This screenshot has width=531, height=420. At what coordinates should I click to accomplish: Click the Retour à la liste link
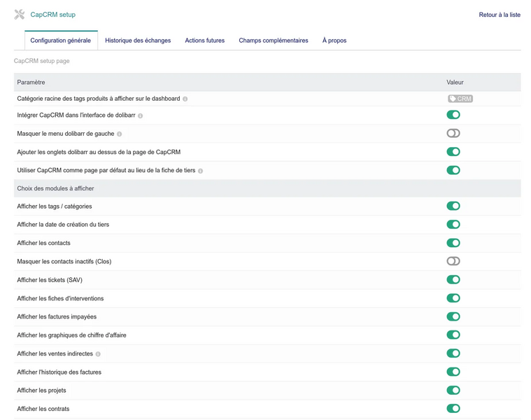coord(500,15)
